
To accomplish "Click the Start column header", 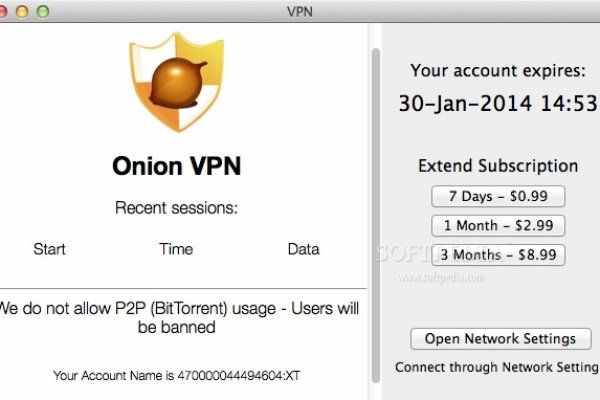I will point(50,249).
